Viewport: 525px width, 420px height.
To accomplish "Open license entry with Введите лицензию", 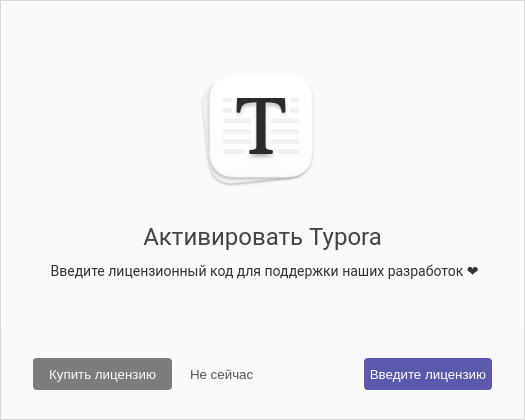I will coord(428,374).
